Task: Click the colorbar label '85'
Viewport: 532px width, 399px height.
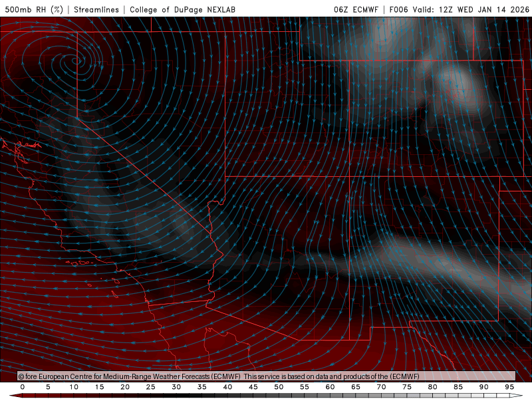Action: coord(458,387)
